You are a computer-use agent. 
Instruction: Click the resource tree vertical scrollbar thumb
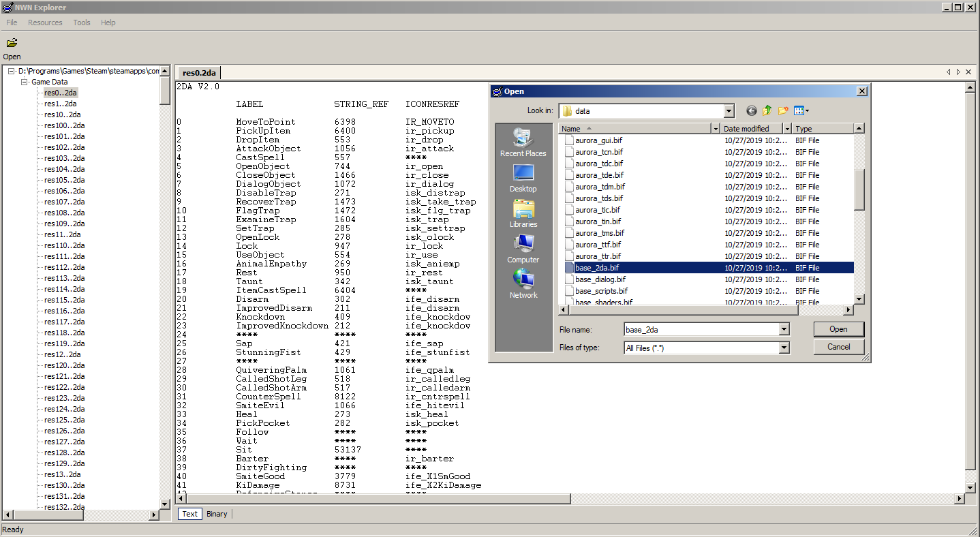pyautogui.click(x=165, y=91)
